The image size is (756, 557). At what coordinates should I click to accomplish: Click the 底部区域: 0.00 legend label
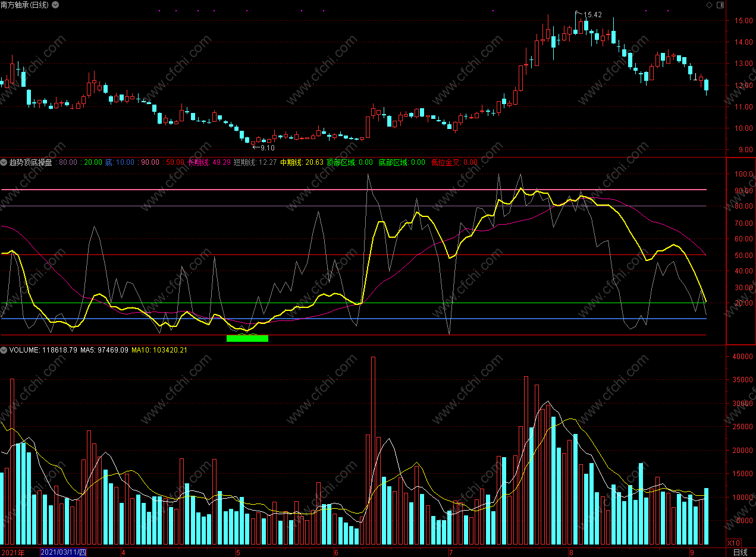click(x=402, y=162)
